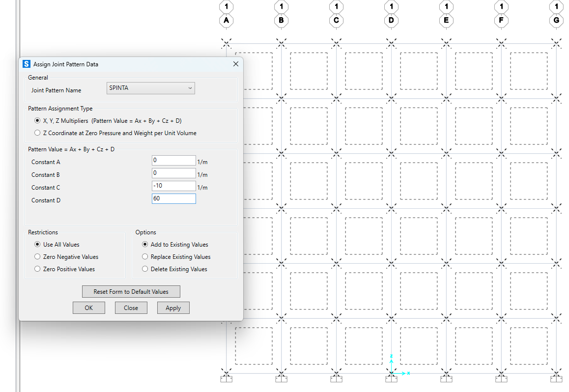Click the support restraint under grid F
The image size is (569, 392).
[x=501, y=378]
